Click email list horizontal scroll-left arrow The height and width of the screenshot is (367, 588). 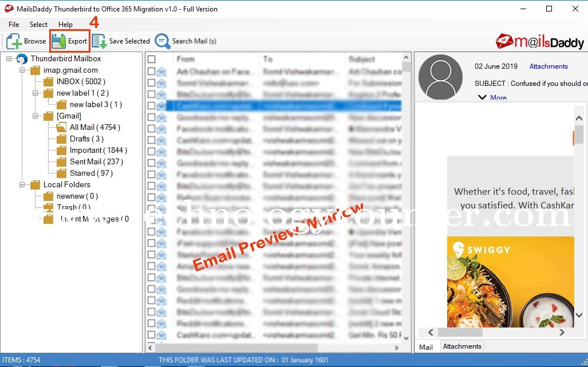[151, 348]
